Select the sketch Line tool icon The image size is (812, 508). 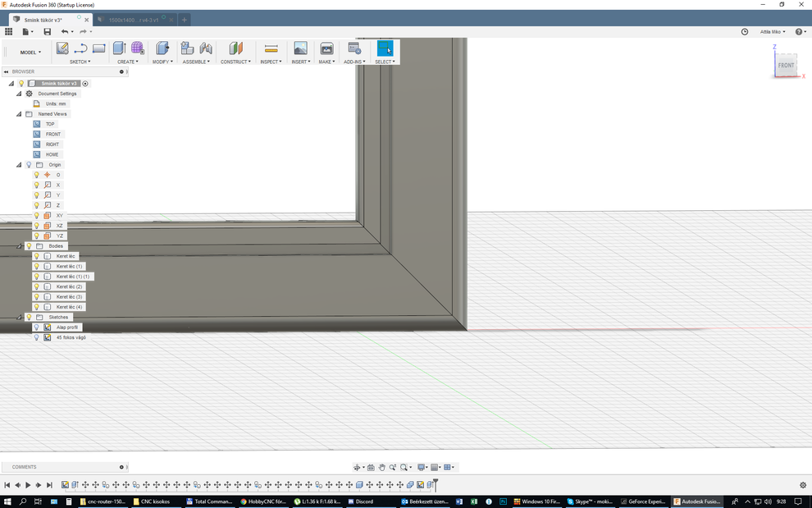pyautogui.click(x=80, y=48)
